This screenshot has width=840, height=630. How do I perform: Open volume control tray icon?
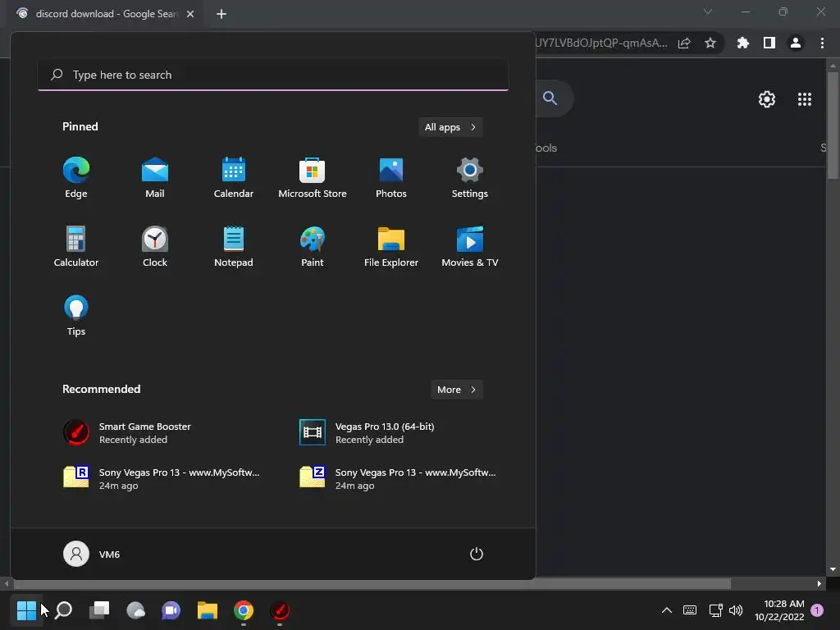(x=736, y=610)
